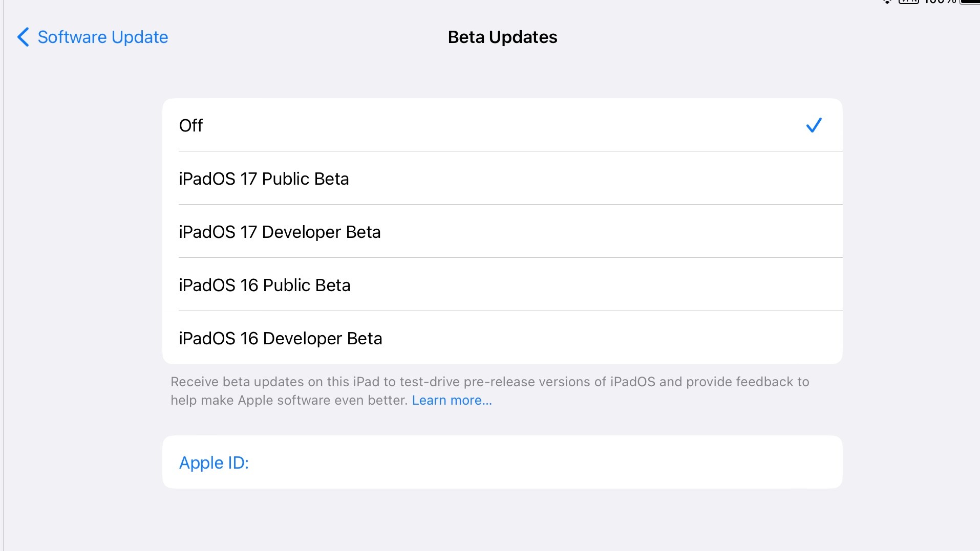Tap the Beta Updates page title
Viewport: 980px width, 551px height.
502,37
